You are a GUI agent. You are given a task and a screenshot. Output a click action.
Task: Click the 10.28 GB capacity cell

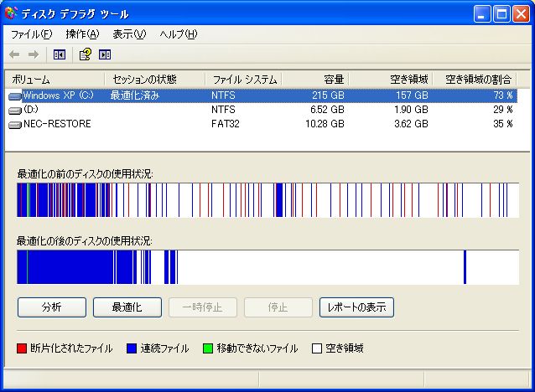[325, 124]
